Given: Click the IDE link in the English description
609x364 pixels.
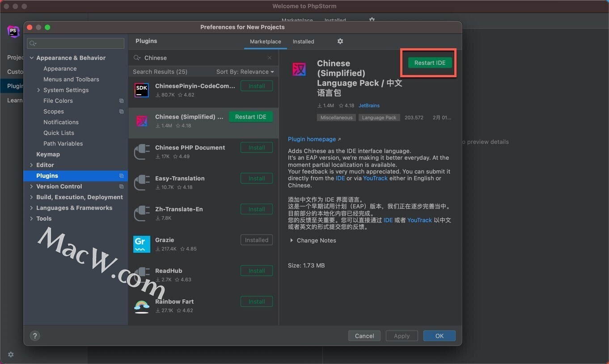Looking at the screenshot, I should coord(340,178).
